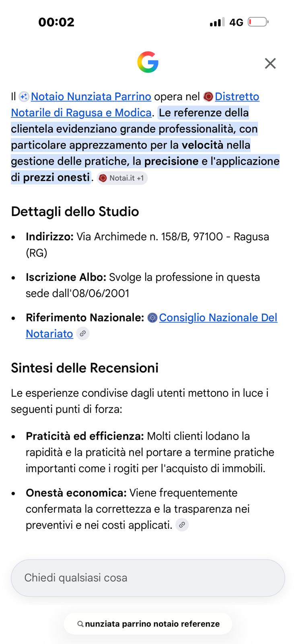296x644 pixels.
Task: Tap the red seal icon before Distretto
Action: [208, 97]
